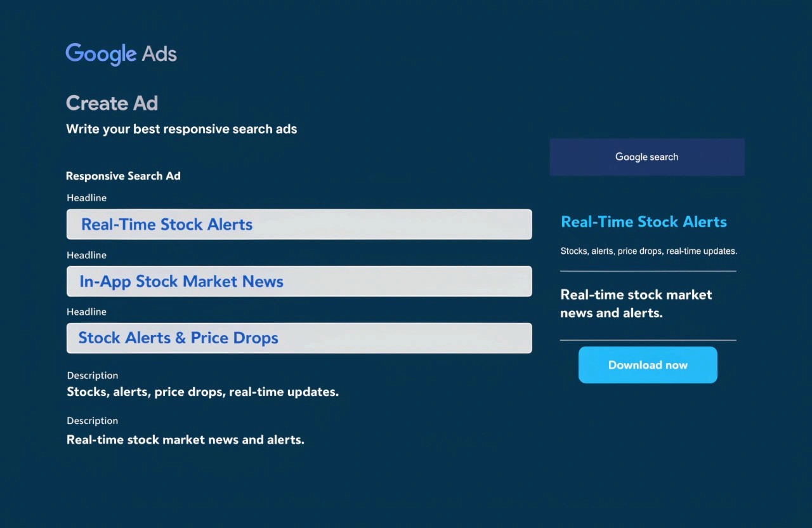Click 'Write your best responsive search ads' subtitle
812x528 pixels.
coord(181,129)
